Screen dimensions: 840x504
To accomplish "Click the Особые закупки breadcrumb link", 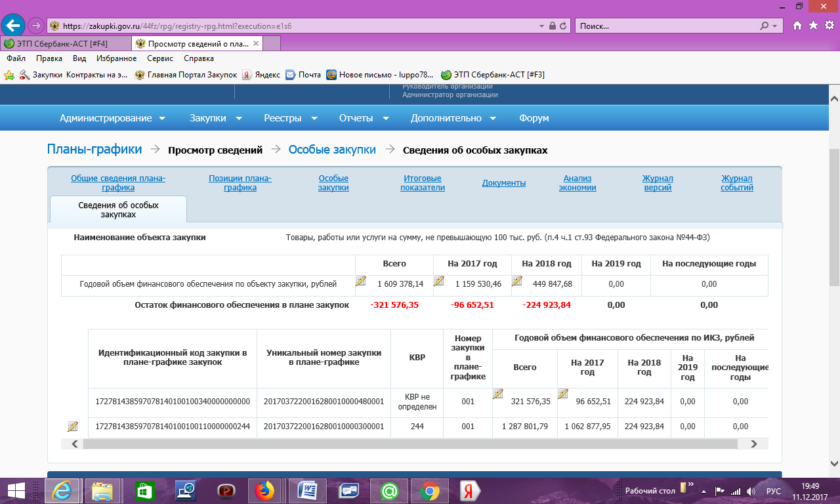I will point(332,150).
